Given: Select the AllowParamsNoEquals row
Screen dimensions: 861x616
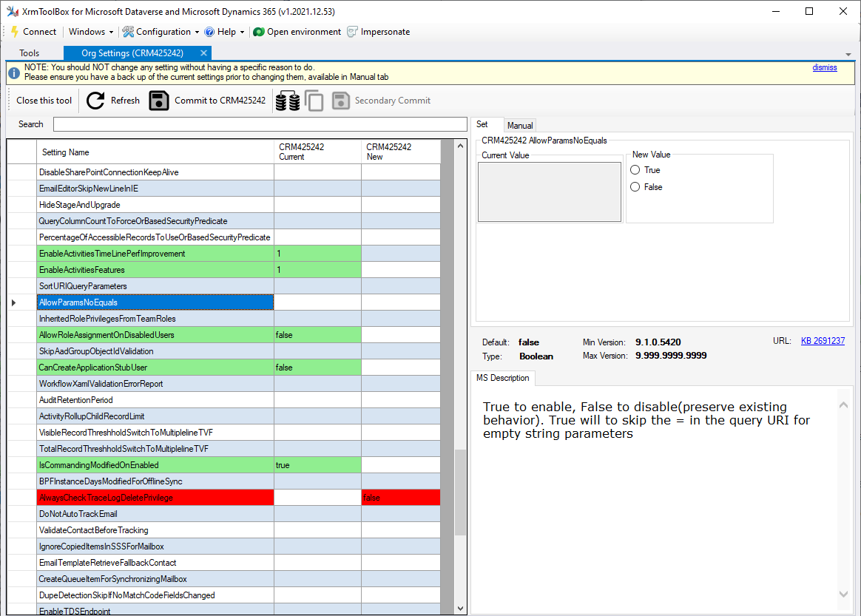Looking at the screenshot, I should coord(223,302).
